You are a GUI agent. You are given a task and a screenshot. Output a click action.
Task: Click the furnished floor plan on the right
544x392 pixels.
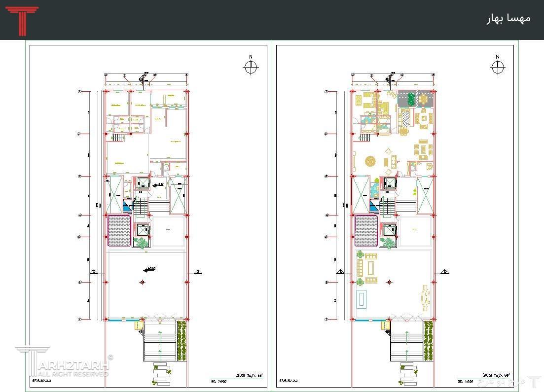(x=394, y=217)
